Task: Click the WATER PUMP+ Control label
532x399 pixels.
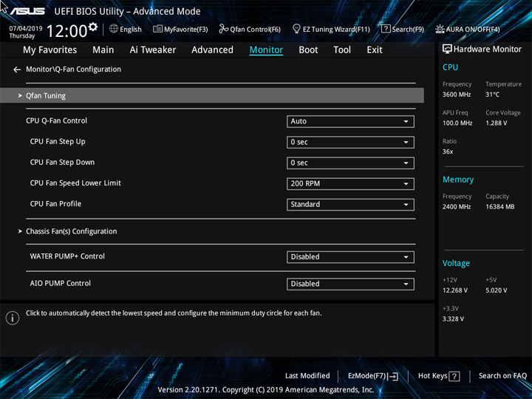Action: point(67,256)
